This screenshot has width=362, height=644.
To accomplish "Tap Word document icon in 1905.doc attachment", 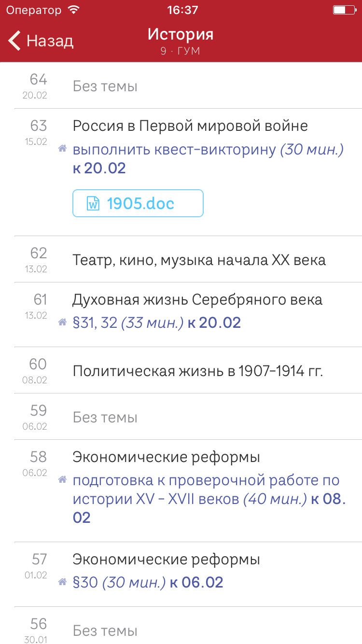I will pyautogui.click(x=93, y=204).
